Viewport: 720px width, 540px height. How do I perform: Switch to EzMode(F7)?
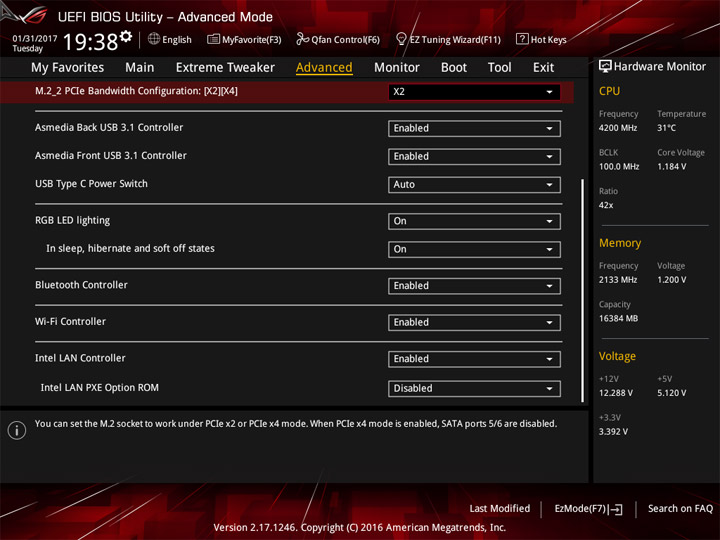[x=588, y=509]
